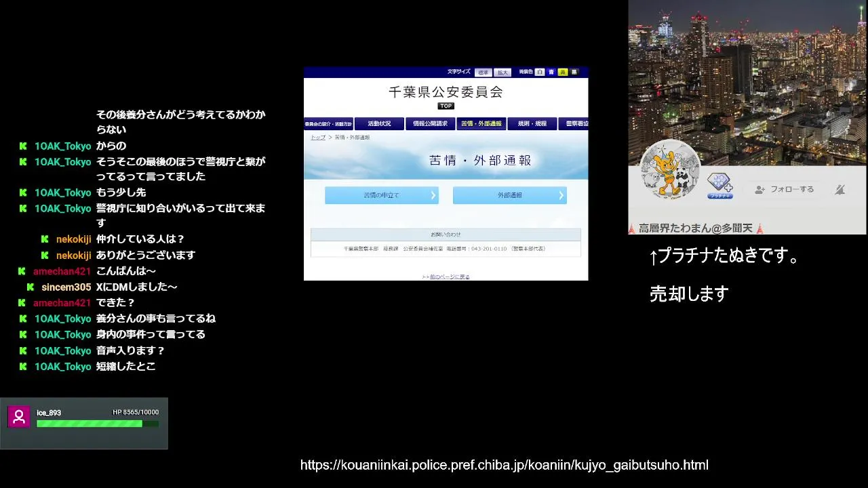
Task: Click the message 身内の事件って言ってる
Action: tap(151, 335)
